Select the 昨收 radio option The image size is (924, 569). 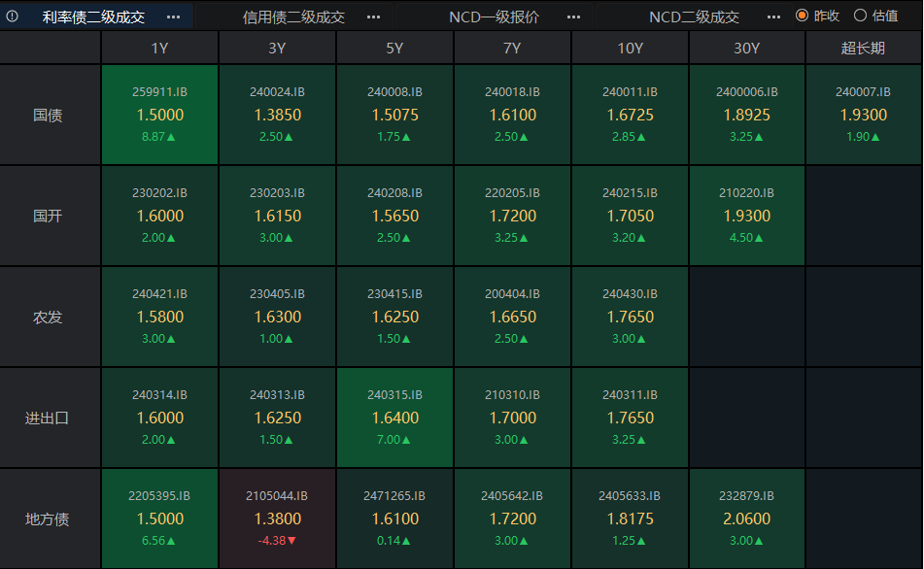[x=802, y=16]
